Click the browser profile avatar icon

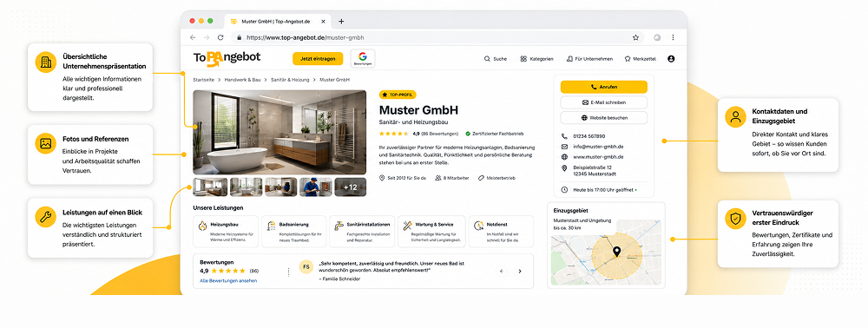click(657, 37)
